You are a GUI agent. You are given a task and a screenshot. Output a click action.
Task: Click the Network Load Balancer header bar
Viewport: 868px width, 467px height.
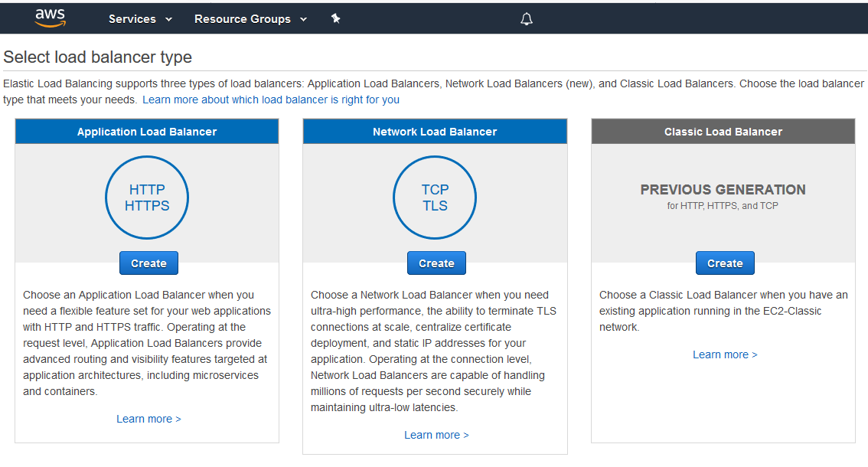[x=435, y=132]
